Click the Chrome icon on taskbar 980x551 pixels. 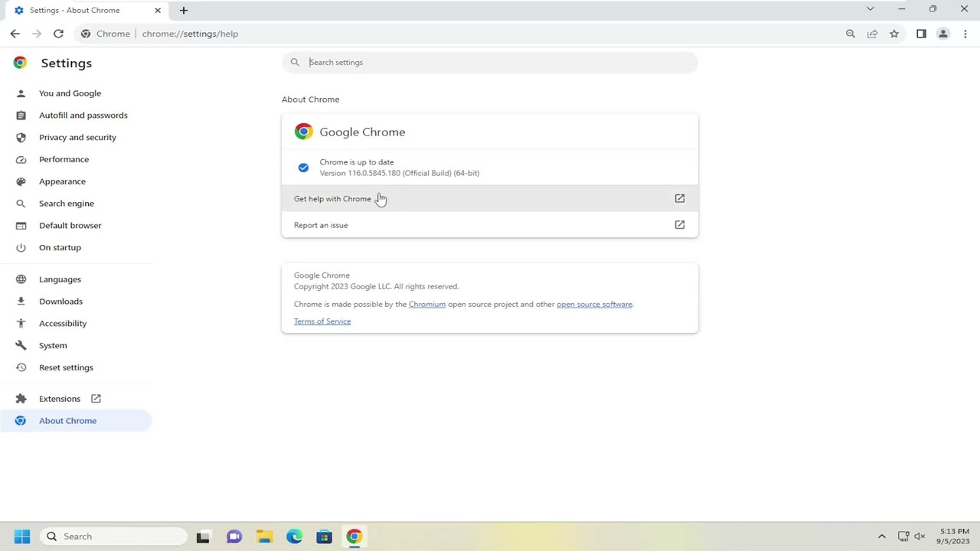pyautogui.click(x=354, y=536)
